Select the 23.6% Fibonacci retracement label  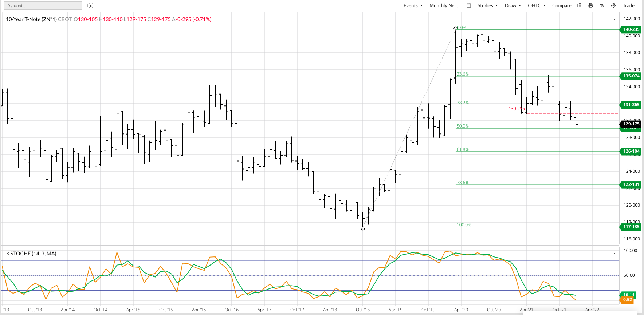pos(463,74)
